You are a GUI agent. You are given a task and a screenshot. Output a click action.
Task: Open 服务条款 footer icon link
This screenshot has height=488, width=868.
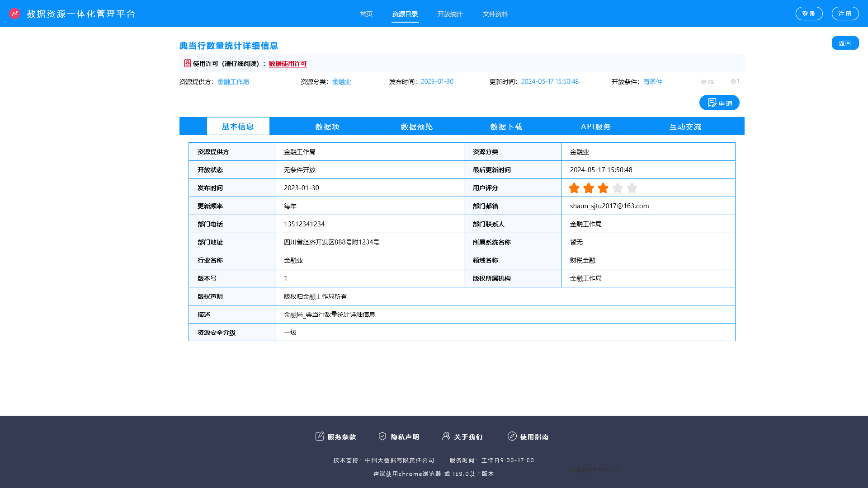pos(320,436)
